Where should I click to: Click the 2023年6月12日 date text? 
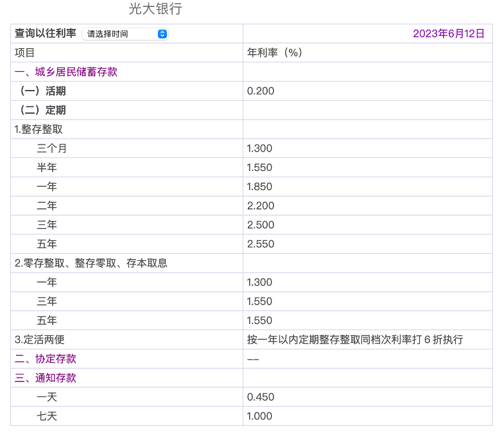[448, 33]
